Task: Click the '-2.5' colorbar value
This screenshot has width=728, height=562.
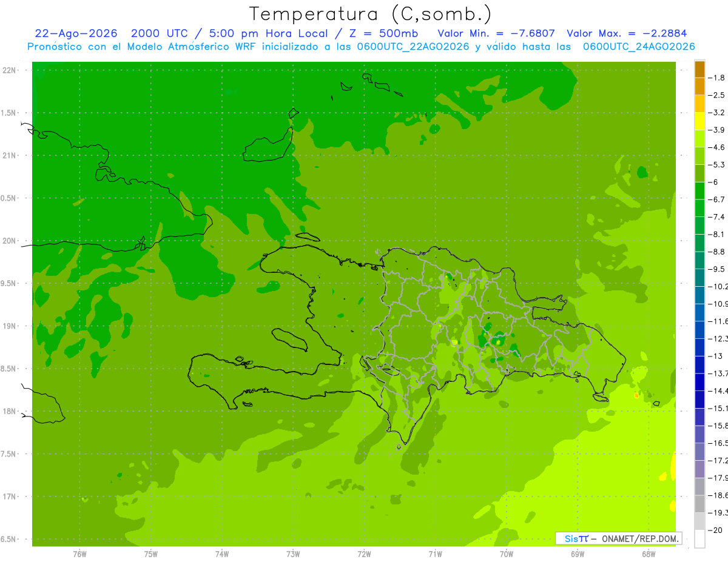Action: 716,95
